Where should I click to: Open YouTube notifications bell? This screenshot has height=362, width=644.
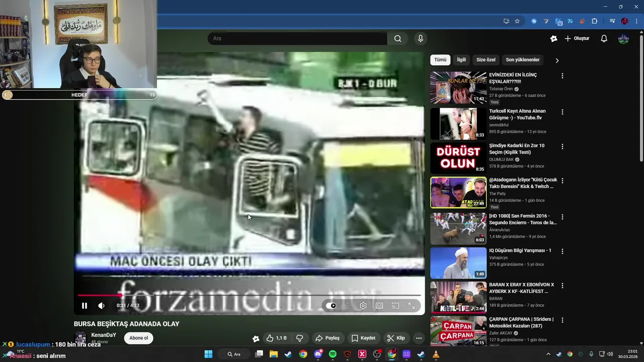[x=604, y=39]
